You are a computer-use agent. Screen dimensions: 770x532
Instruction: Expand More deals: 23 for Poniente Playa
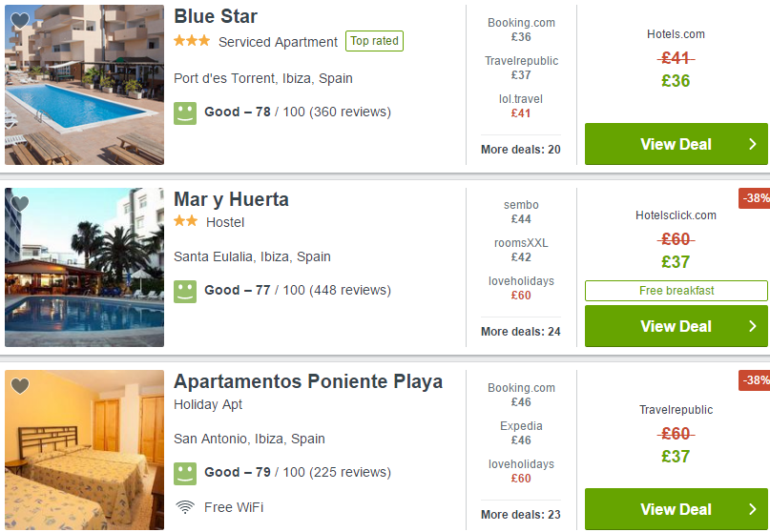(x=521, y=514)
